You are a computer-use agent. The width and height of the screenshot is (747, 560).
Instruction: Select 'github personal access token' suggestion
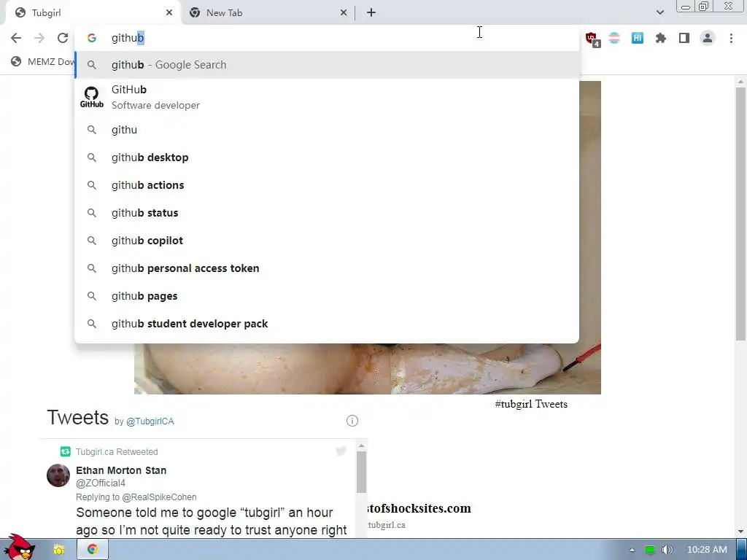(327, 268)
